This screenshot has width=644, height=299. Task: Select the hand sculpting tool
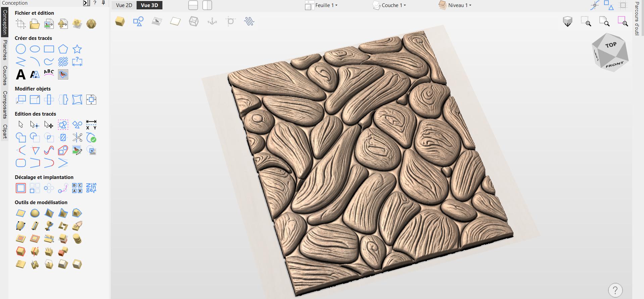pos(77,226)
